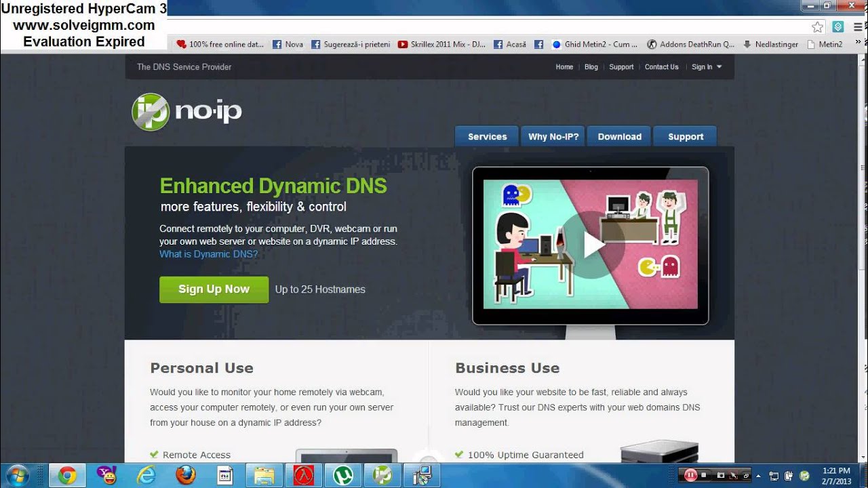Open Support in the top navigation
Viewport: 868px width, 488px height.
click(x=621, y=67)
